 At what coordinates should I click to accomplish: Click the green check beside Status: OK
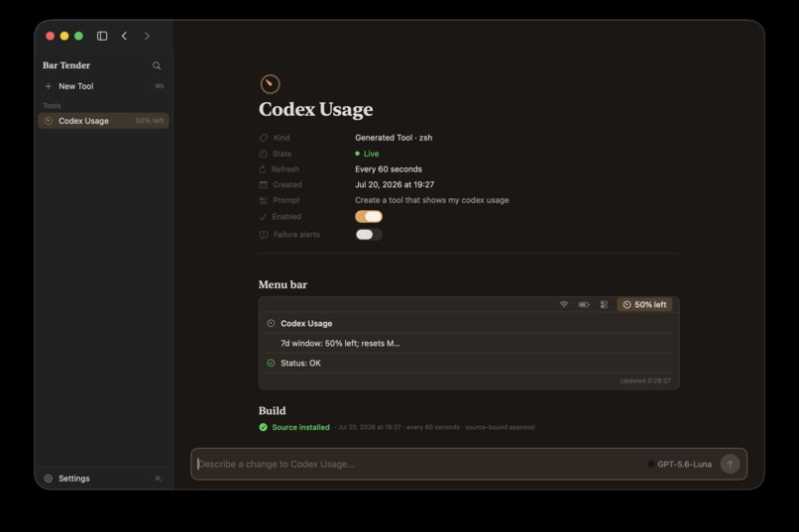pos(271,363)
